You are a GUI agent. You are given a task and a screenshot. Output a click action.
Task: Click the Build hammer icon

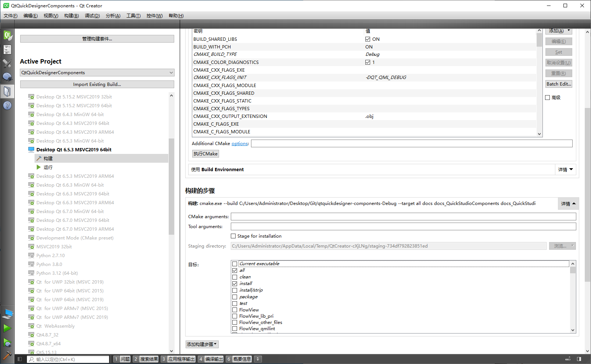click(x=7, y=355)
